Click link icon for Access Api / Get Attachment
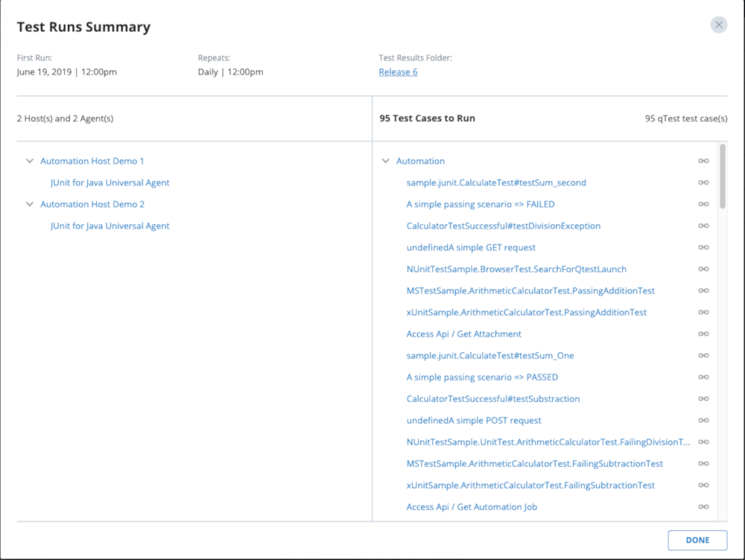745x560 pixels. tap(703, 334)
